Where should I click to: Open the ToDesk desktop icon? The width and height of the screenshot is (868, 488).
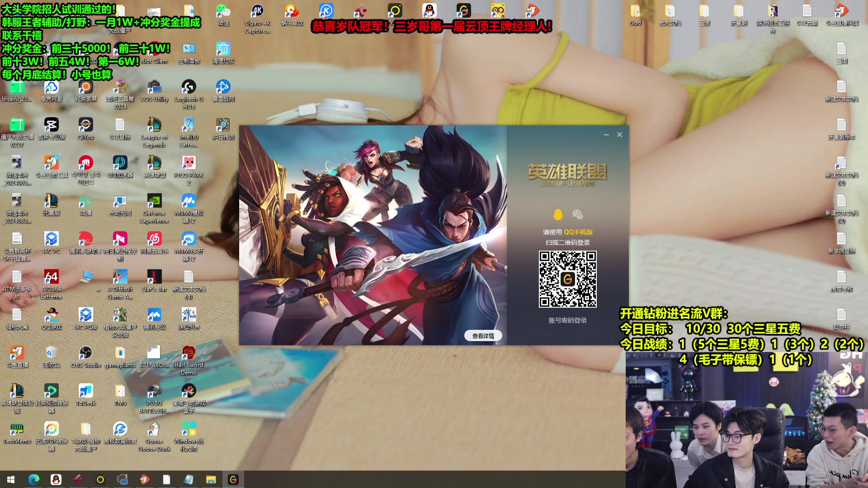pos(85,391)
